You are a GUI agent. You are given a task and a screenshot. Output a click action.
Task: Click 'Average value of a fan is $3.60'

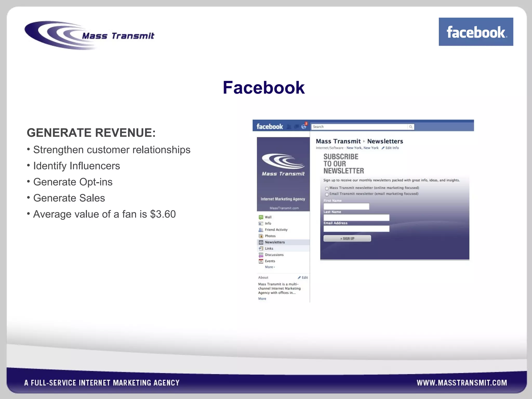click(x=104, y=214)
